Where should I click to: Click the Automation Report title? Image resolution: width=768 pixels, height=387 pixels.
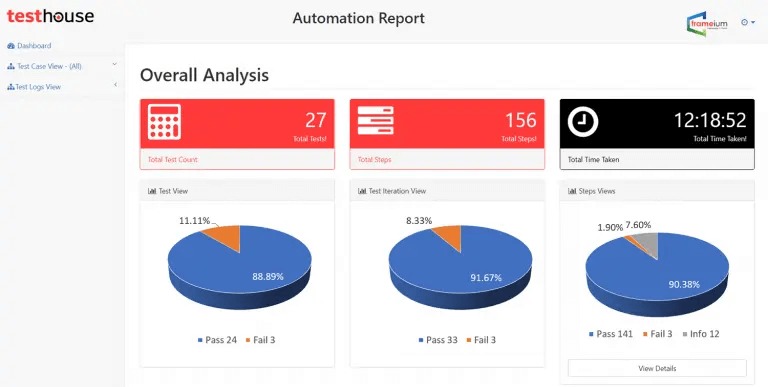pyautogui.click(x=359, y=18)
